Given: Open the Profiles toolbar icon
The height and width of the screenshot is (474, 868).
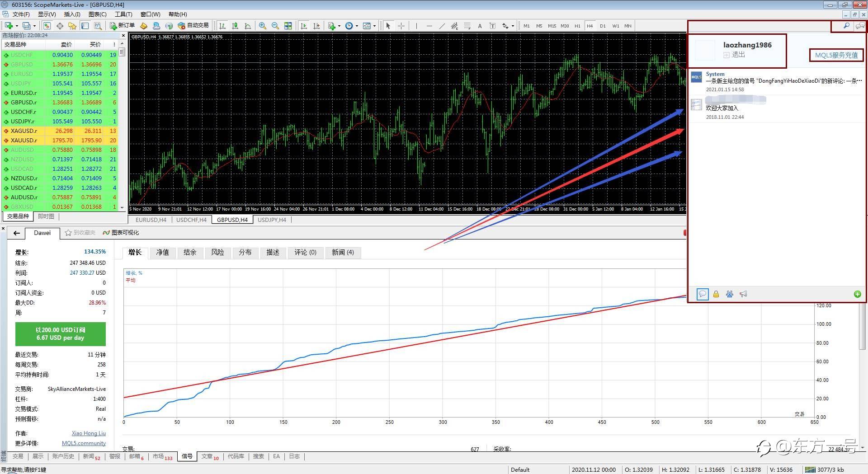Looking at the screenshot, I should point(26,26).
